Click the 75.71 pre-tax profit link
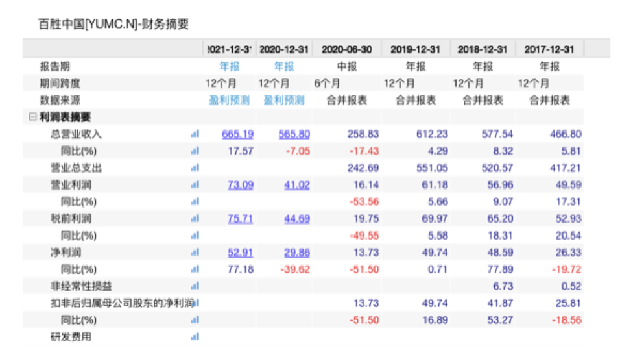This screenshot has width=644, height=359. tap(240, 219)
